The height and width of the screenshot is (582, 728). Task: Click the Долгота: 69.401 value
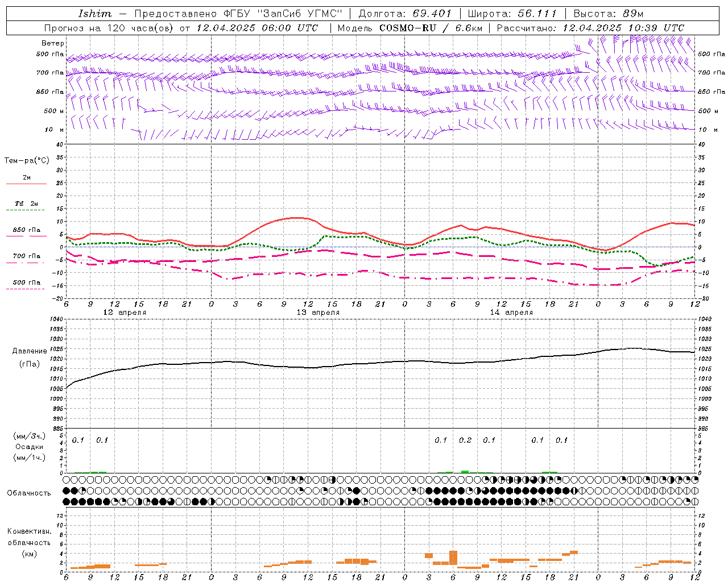(x=405, y=14)
